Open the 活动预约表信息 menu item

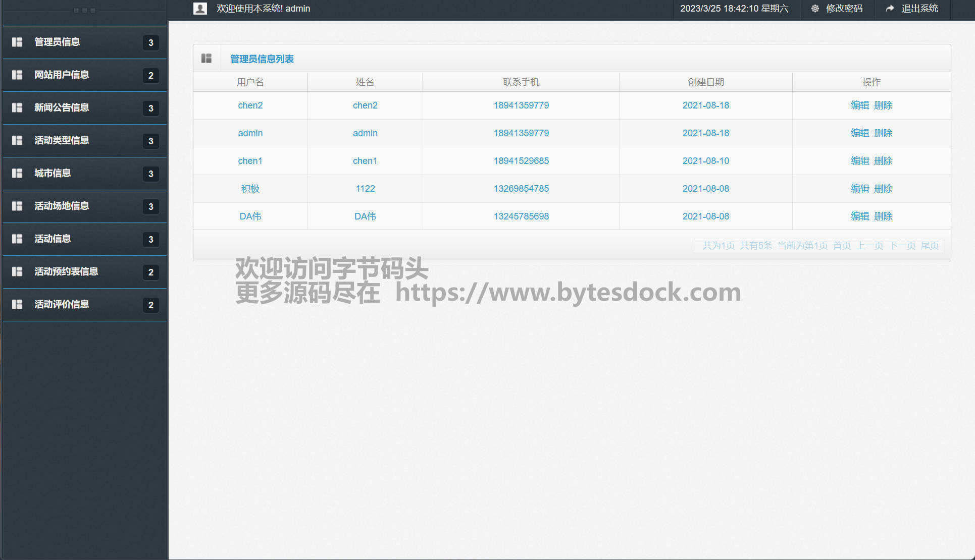pos(66,271)
